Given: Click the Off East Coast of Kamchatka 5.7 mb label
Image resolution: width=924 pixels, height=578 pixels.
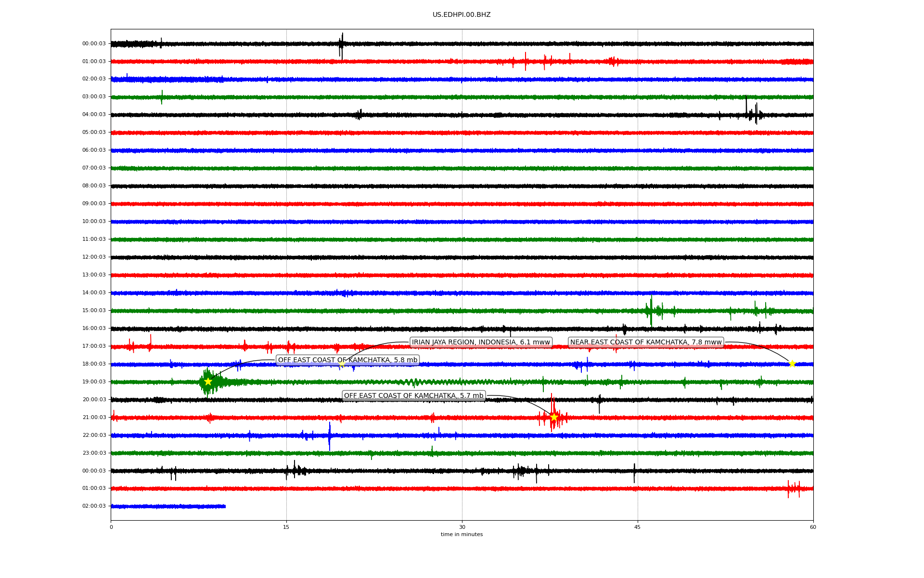Looking at the screenshot, I should tap(413, 396).
